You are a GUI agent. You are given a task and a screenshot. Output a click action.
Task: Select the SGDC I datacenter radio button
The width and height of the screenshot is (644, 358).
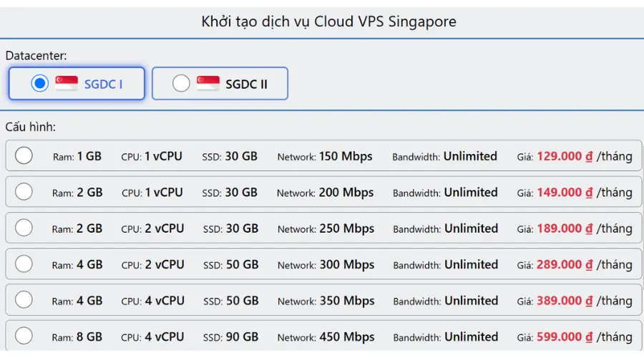[x=40, y=84]
